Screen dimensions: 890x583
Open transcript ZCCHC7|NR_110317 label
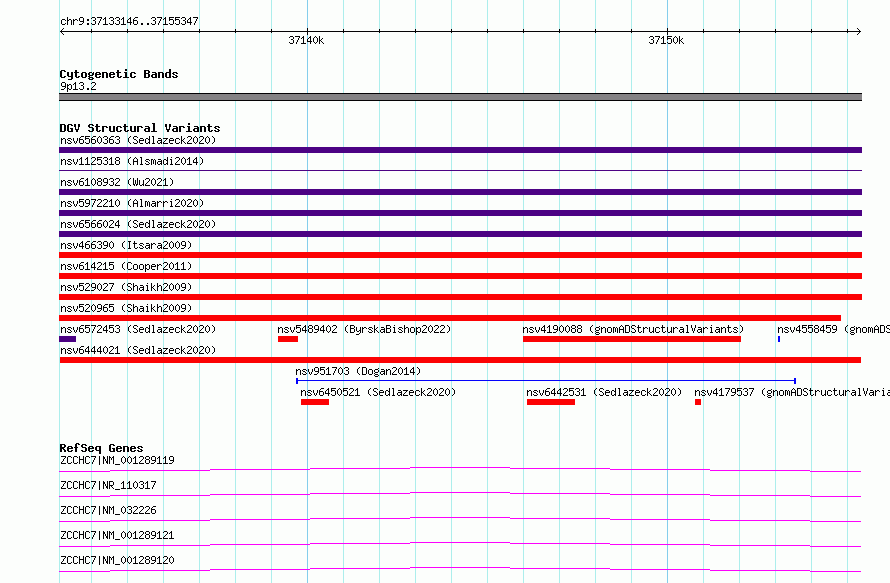pyautogui.click(x=108, y=485)
